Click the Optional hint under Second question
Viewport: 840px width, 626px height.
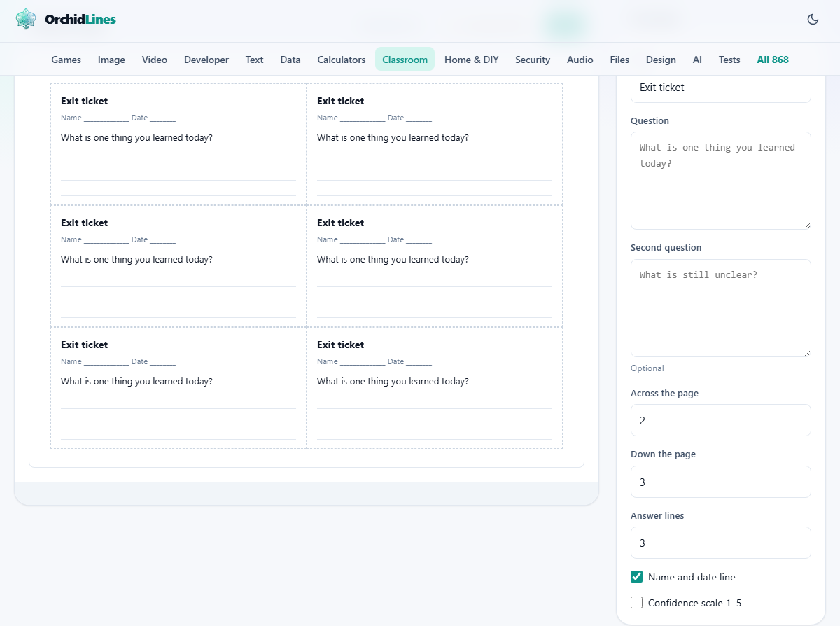point(647,368)
